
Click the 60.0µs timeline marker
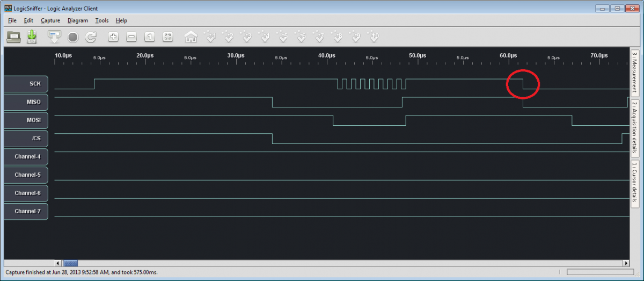[508, 55]
